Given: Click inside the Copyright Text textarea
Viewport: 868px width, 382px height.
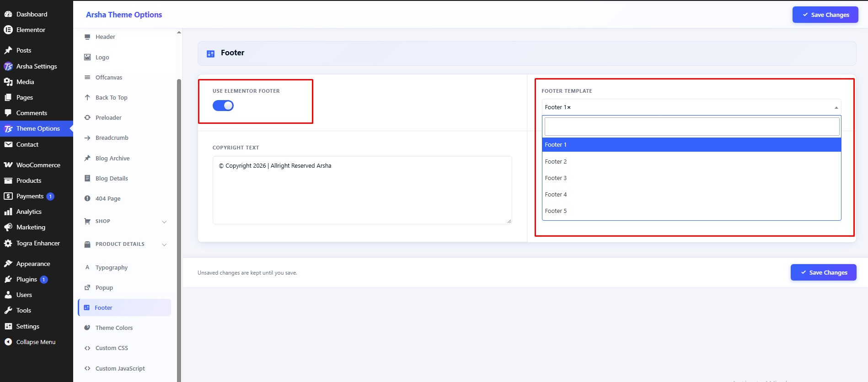Looking at the screenshot, I should tap(362, 190).
